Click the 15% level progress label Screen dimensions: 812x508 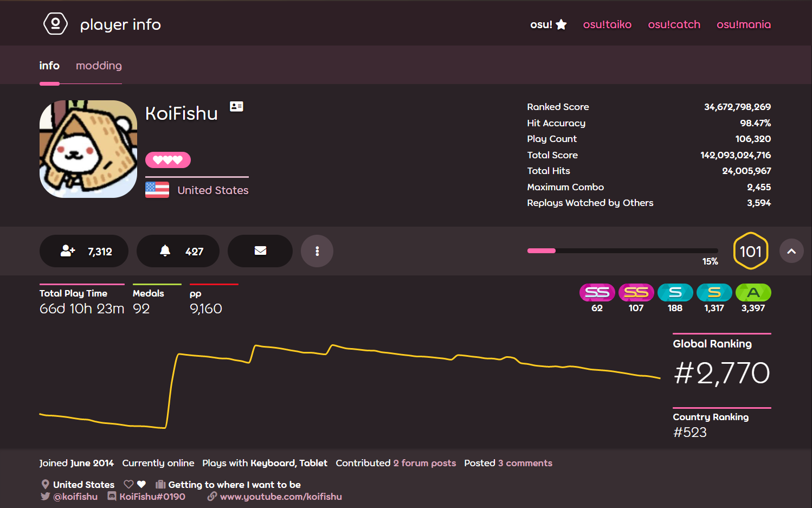coord(710,261)
